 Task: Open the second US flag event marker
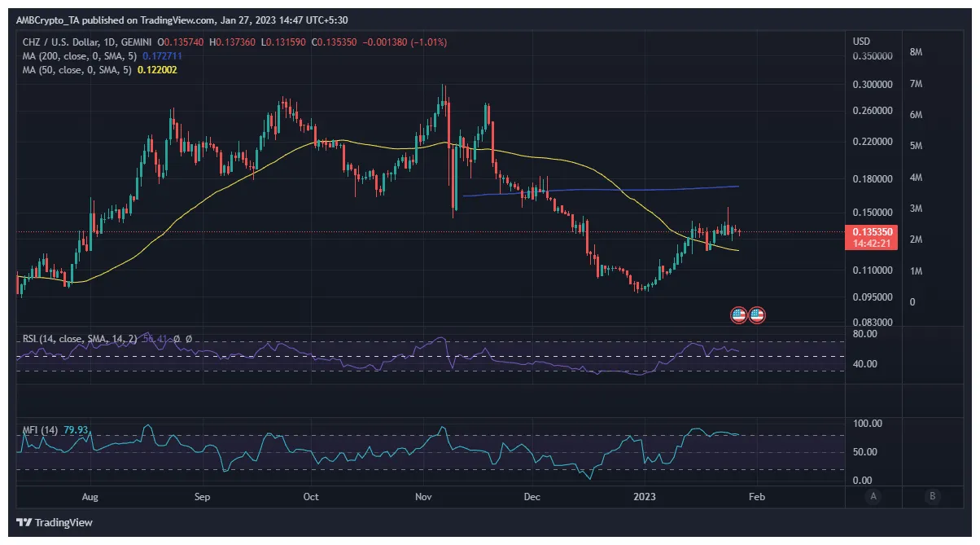point(756,314)
